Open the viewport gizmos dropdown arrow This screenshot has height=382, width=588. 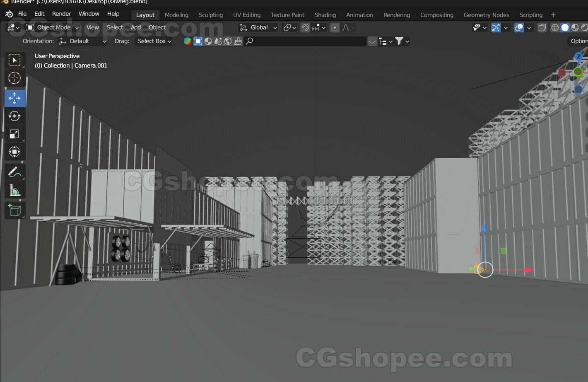point(506,28)
